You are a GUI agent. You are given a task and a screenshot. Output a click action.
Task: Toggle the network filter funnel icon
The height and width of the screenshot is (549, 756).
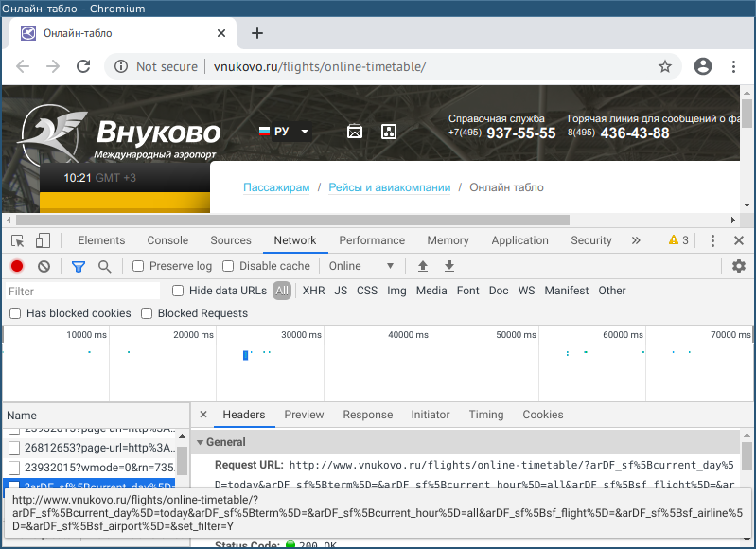pyautogui.click(x=79, y=266)
